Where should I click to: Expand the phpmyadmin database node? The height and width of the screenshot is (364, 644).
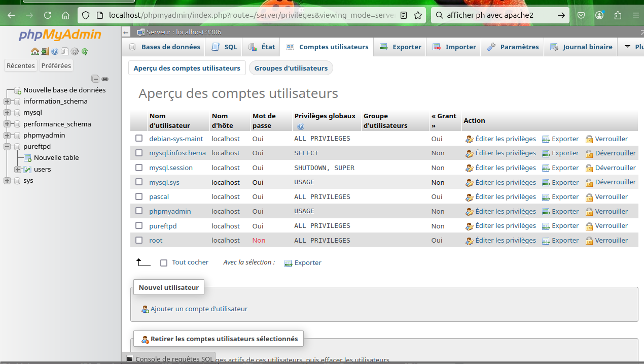7,136
